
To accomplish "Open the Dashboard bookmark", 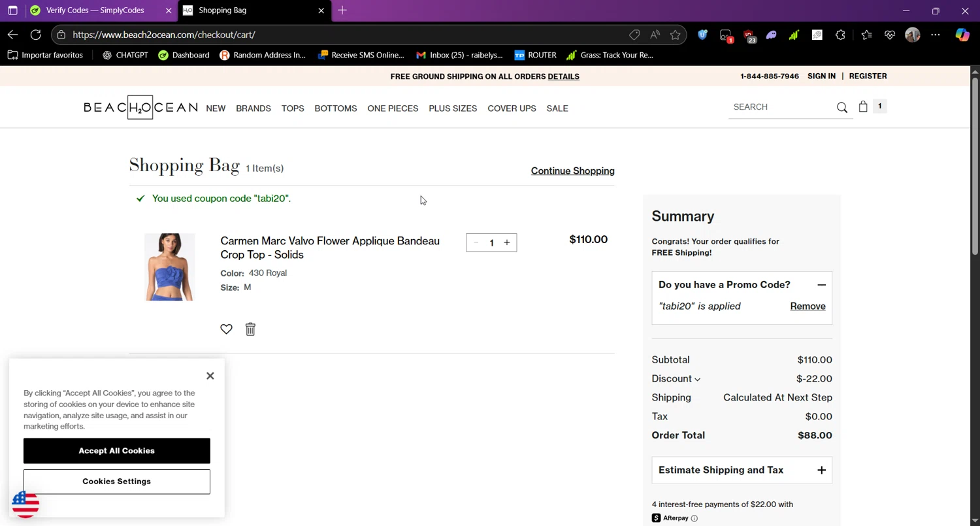I will coord(184,55).
